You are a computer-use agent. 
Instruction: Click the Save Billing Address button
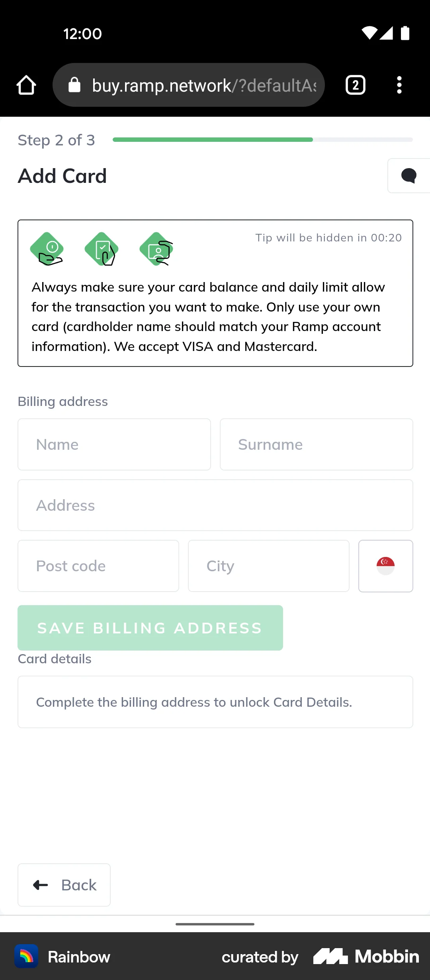[x=150, y=628]
